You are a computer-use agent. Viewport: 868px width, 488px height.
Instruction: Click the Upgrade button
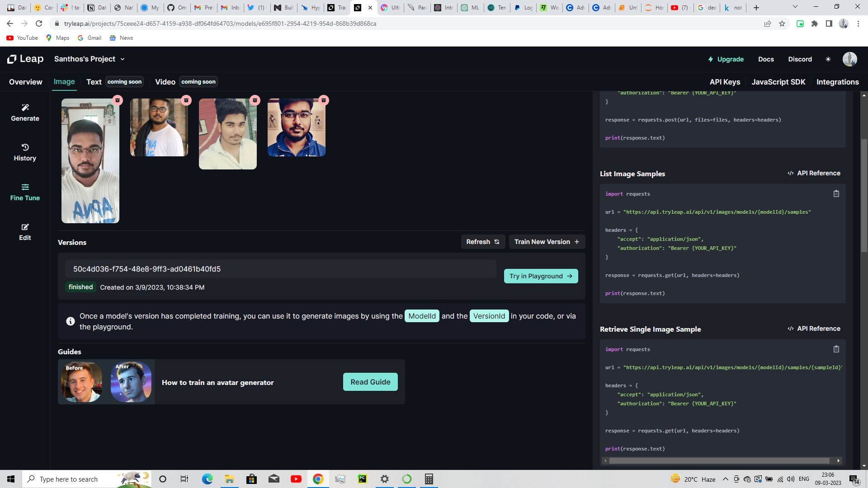click(726, 59)
